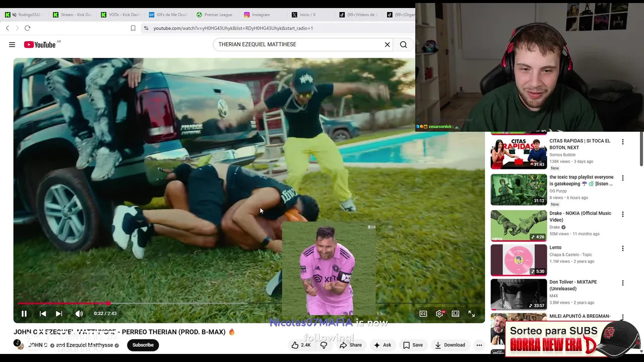Download the video
Screen dimensions: 644x362
(450, 345)
